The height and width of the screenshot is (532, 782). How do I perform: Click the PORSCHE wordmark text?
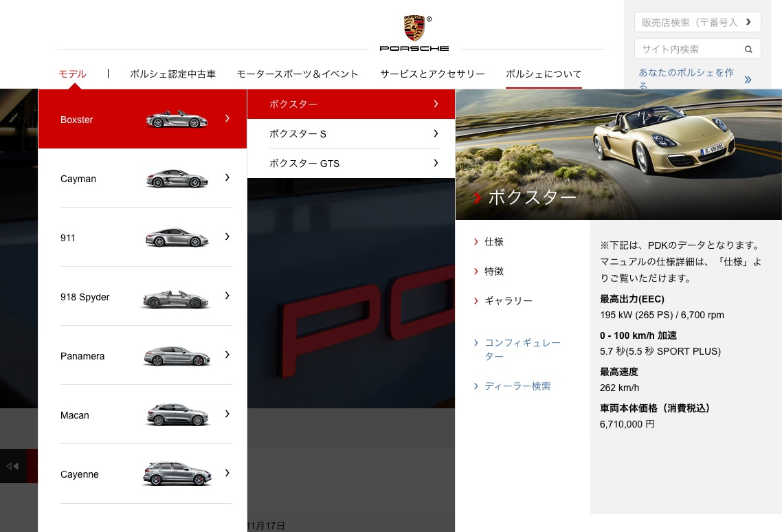tap(414, 48)
